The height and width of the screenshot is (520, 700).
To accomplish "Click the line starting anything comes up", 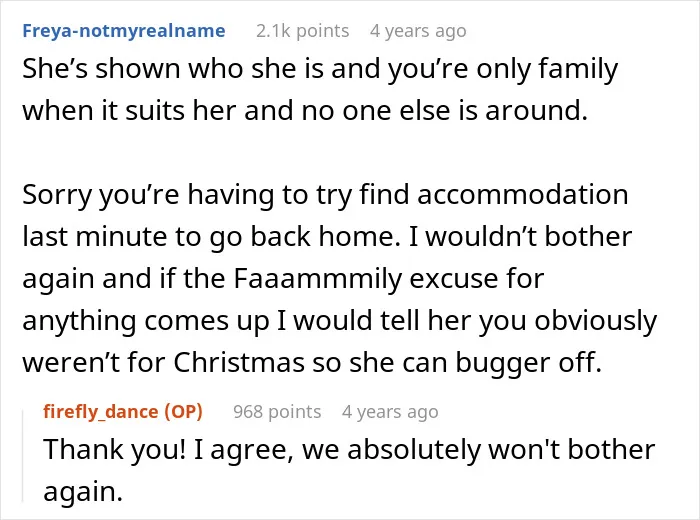I will 340,322.
